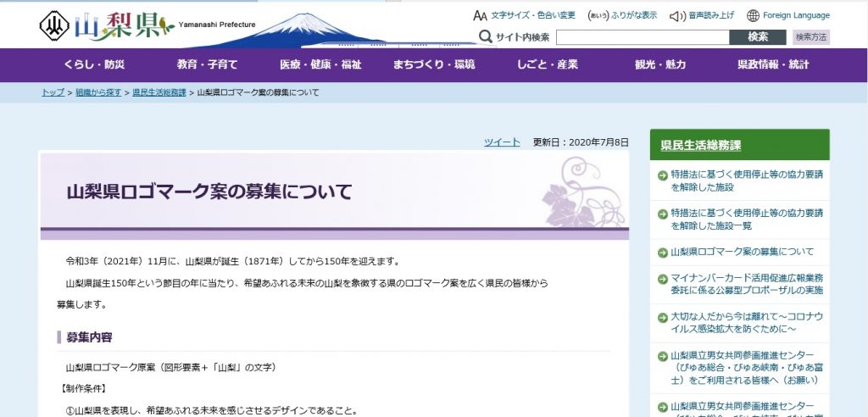This screenshot has height=417, width=868.
Task: Open the 県政情報・統計 menu
Action: point(773,64)
